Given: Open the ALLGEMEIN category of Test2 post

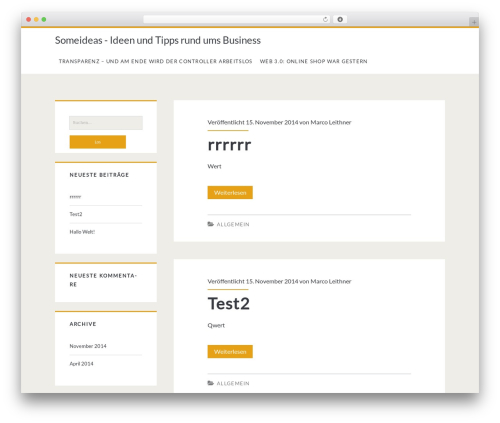Looking at the screenshot, I should click(x=233, y=383).
